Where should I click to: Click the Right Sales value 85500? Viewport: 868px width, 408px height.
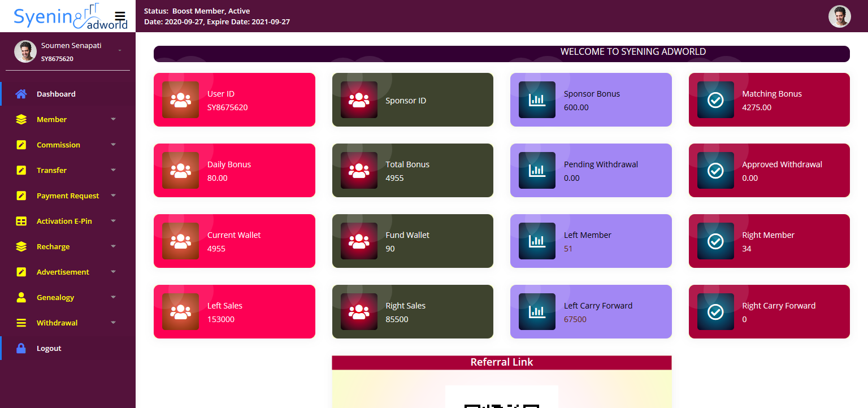[397, 319]
